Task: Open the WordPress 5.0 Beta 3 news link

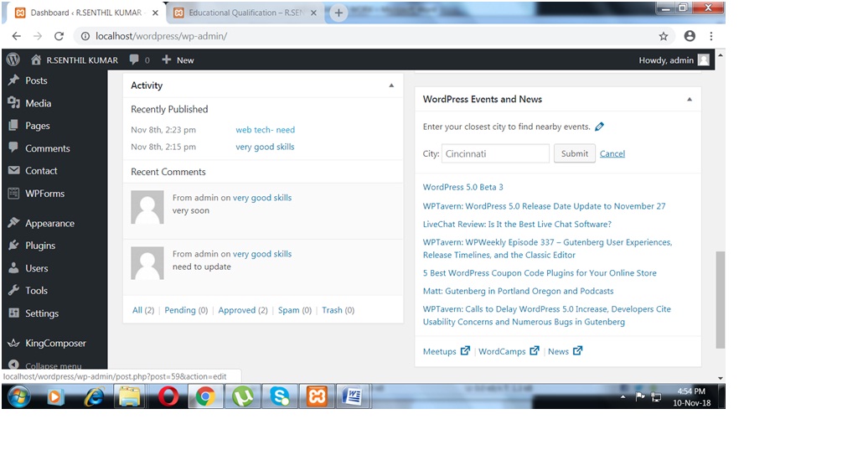Action: point(462,187)
